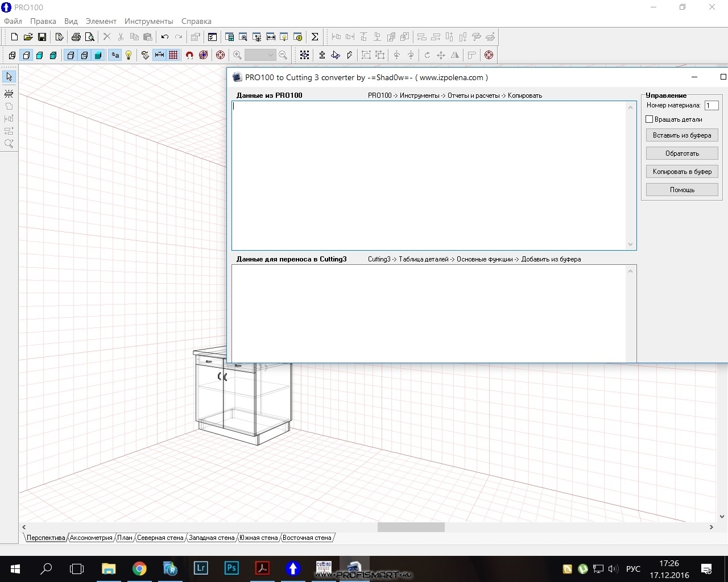
Task: Toggle the 'aa' labels display button
Action: pos(115,55)
